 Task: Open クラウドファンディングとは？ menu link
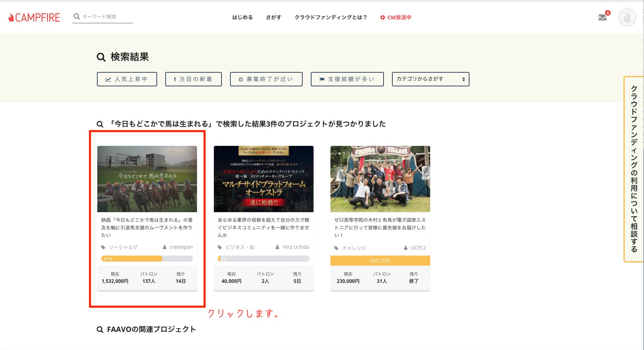330,17
